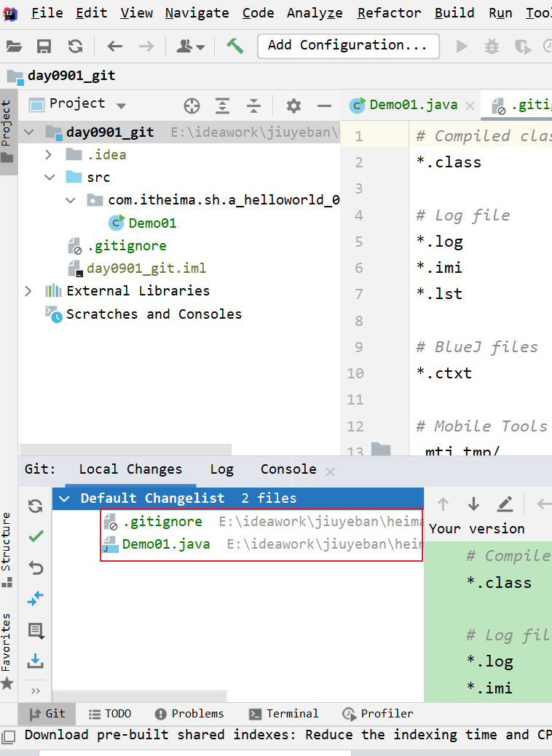Click the Build Project hammer icon
Screen dimensions: 552x756
click(234, 46)
